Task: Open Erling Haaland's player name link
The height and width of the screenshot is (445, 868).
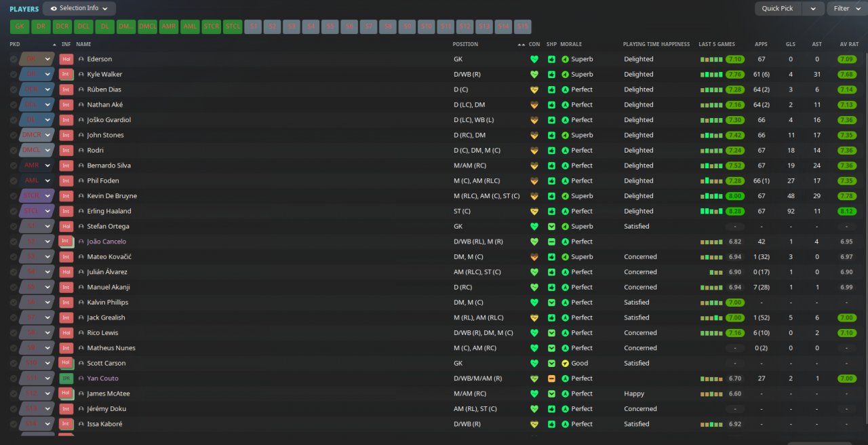Action: click(x=109, y=211)
